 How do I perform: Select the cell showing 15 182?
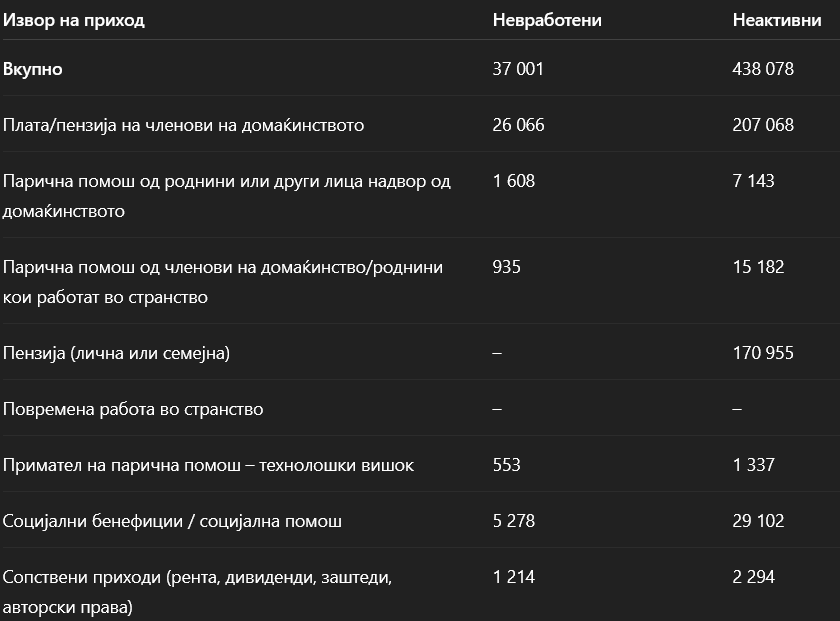(758, 267)
